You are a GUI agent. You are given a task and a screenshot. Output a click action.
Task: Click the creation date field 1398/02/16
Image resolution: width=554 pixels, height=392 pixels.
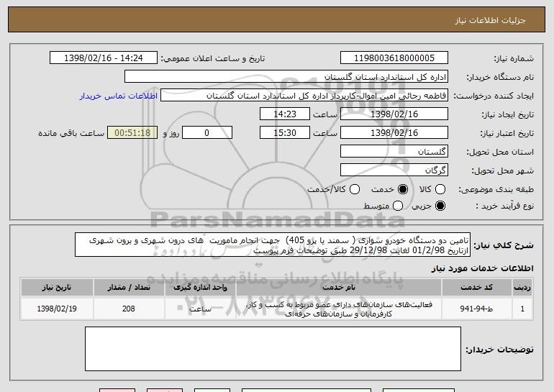(x=394, y=114)
